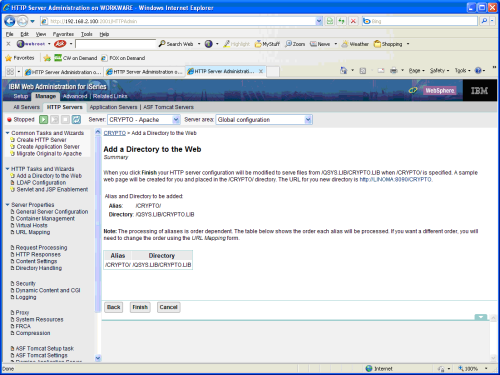Open the http://LINOMA:8090/CRYPTO link
This screenshot has height=375, width=500.
[395, 180]
